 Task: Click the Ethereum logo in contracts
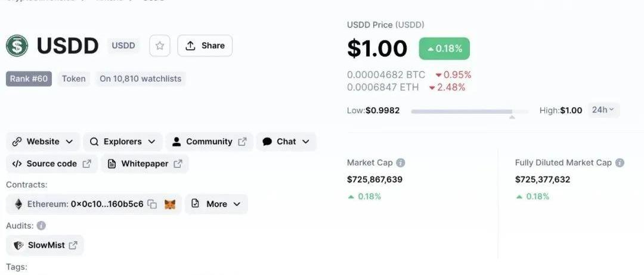pos(18,204)
